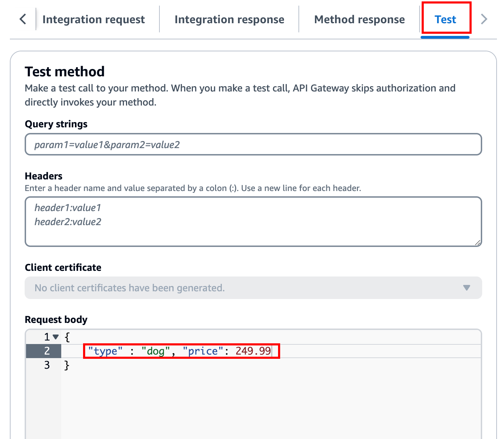Viewport: 504px width, 439px height.
Task: Switch to the Integration request tab
Action: (x=94, y=19)
